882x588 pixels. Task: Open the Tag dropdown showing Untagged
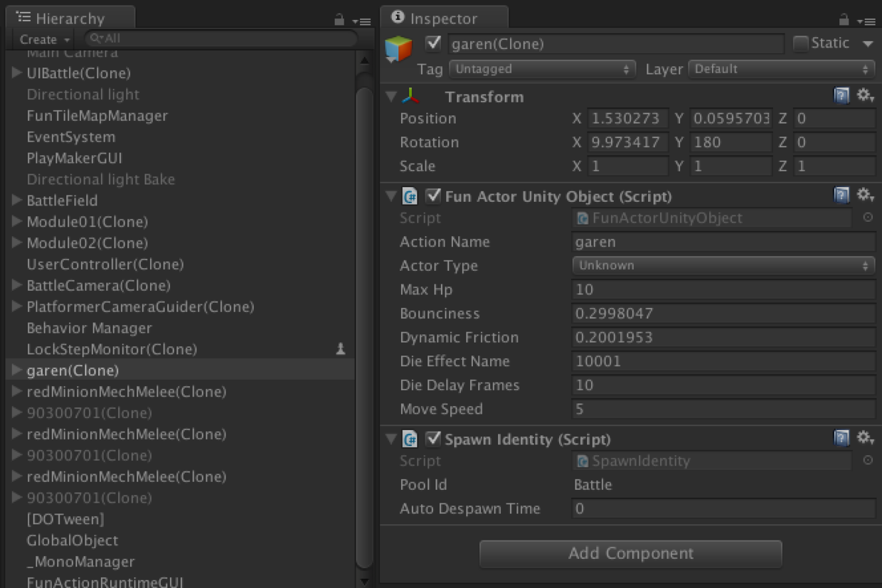click(x=542, y=69)
